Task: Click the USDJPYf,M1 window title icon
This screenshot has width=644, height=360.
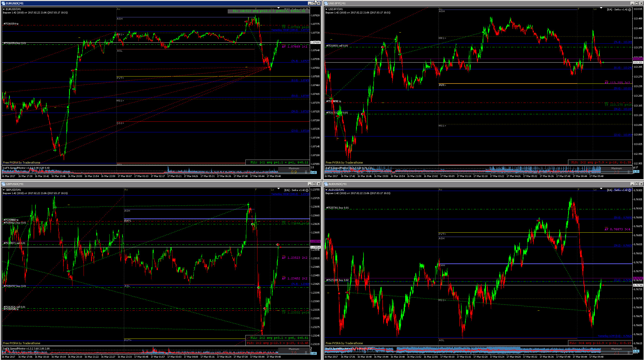Action: coord(326,3)
